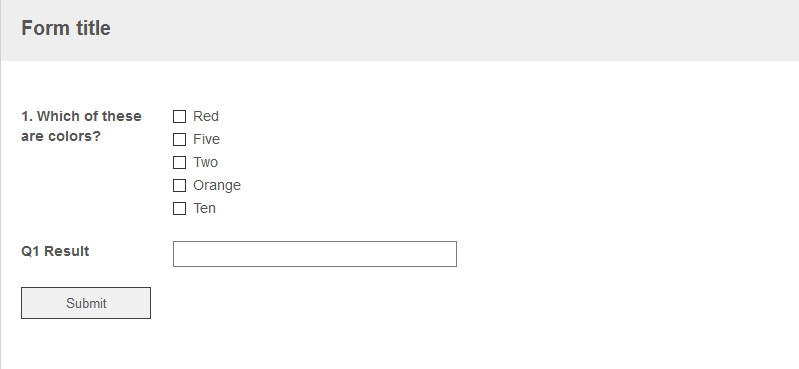The image size is (799, 369).
Task: Click the Submit button
Action: click(x=86, y=303)
